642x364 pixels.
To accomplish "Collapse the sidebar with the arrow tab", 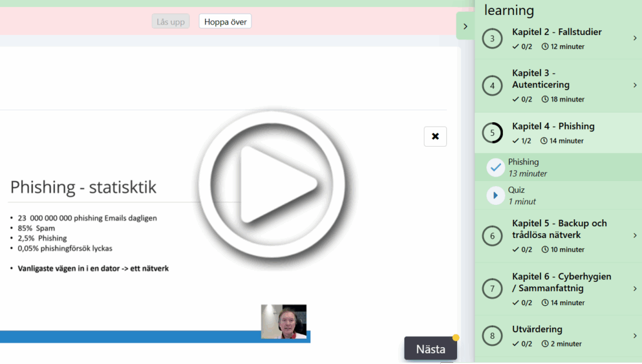I will (465, 26).
